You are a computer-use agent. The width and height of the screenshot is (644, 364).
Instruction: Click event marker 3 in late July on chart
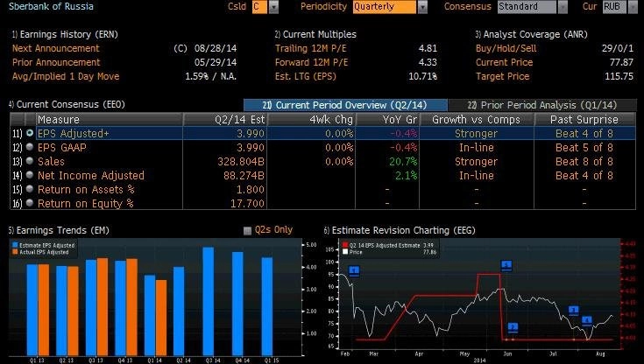[574, 311]
